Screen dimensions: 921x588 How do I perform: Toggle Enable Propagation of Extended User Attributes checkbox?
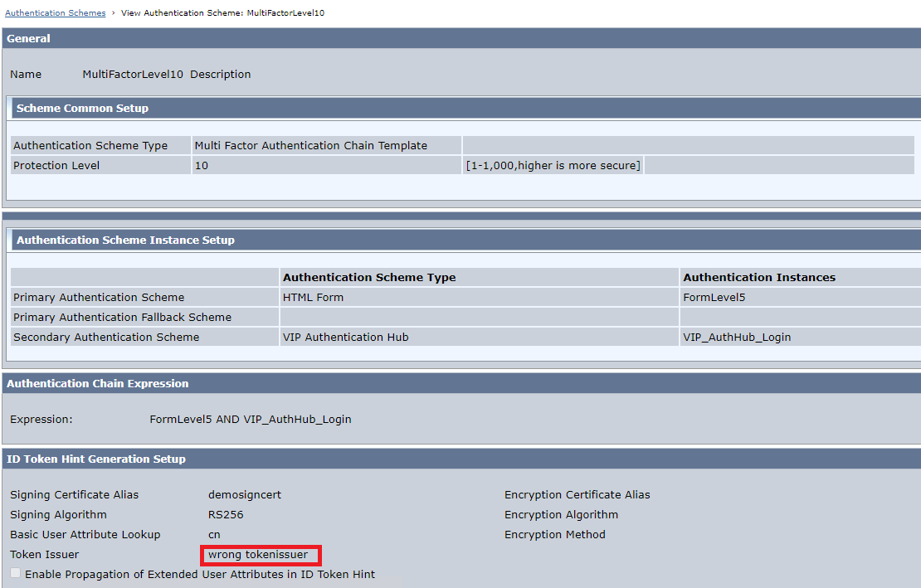pyautogui.click(x=16, y=573)
